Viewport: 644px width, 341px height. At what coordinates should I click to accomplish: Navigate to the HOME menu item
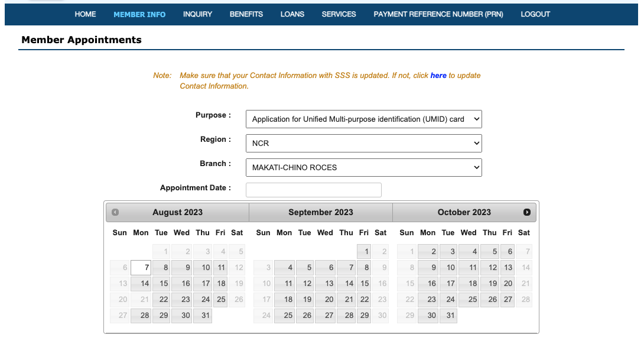tap(85, 14)
